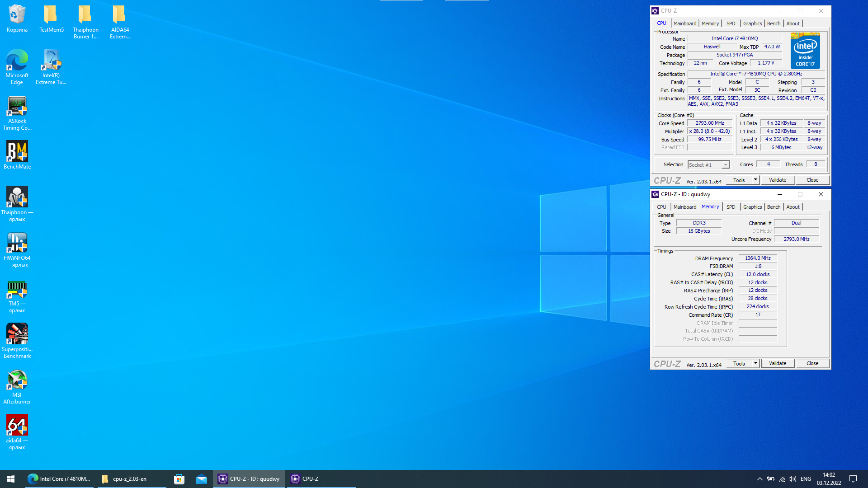Viewport: 868px width, 488px height.
Task: Switch to Graphics tab in top CPU-Z window
Action: tap(752, 23)
